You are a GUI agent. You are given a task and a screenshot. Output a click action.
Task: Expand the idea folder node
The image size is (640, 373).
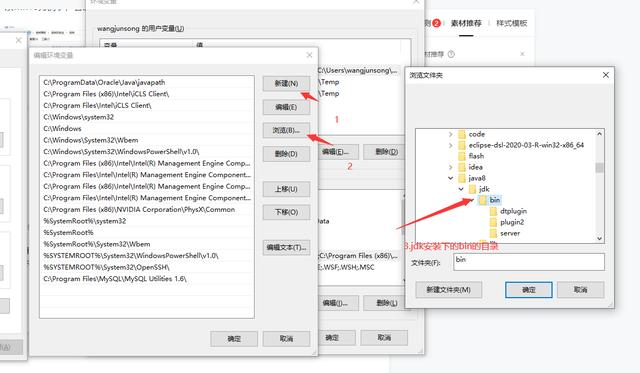tap(451, 167)
